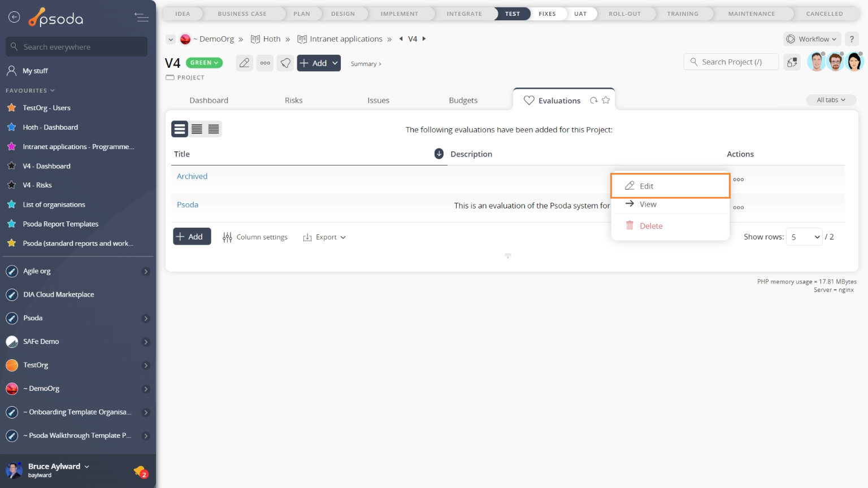Expand the breadcrumb dropdown chevron
The image size is (868, 488).
171,39
